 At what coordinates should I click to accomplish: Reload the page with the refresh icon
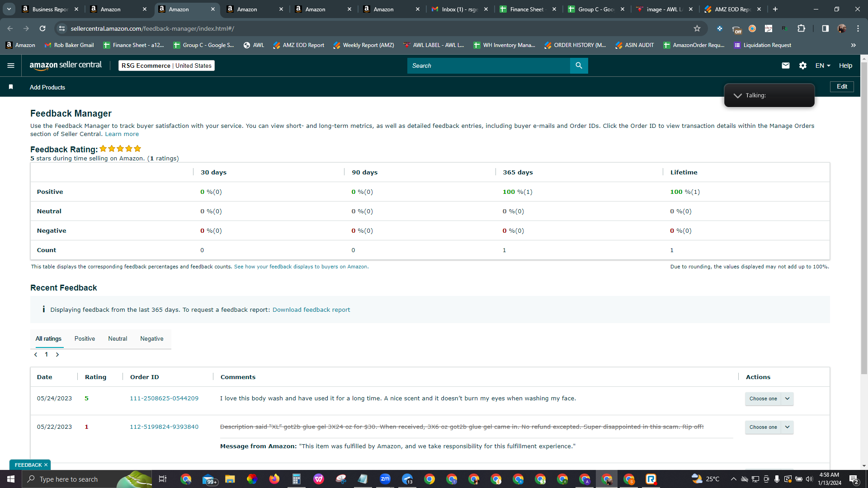click(x=42, y=28)
